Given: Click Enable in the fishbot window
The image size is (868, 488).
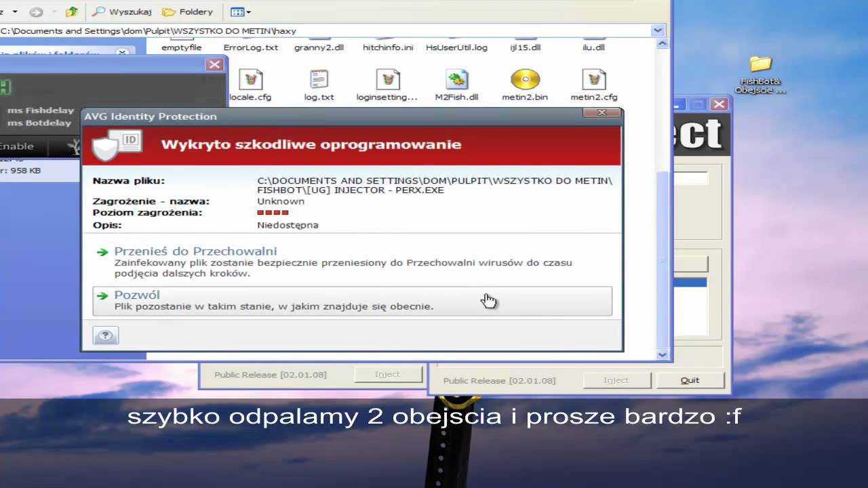Looking at the screenshot, I should click(16, 146).
